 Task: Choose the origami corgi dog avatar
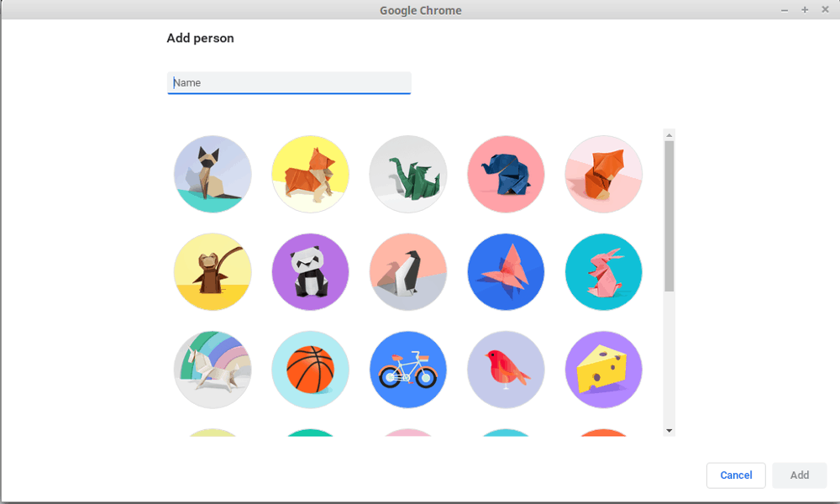(x=310, y=174)
